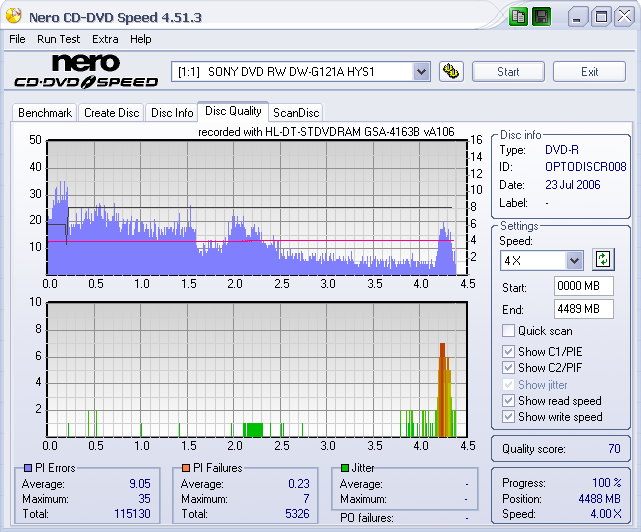
Task: Click the End position MB field
Action: (x=583, y=309)
